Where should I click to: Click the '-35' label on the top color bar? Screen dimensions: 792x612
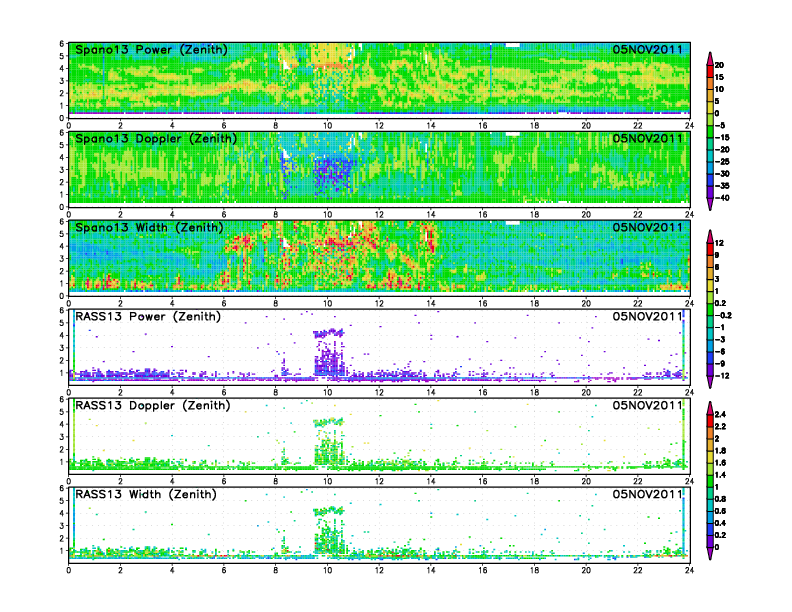[722, 186]
